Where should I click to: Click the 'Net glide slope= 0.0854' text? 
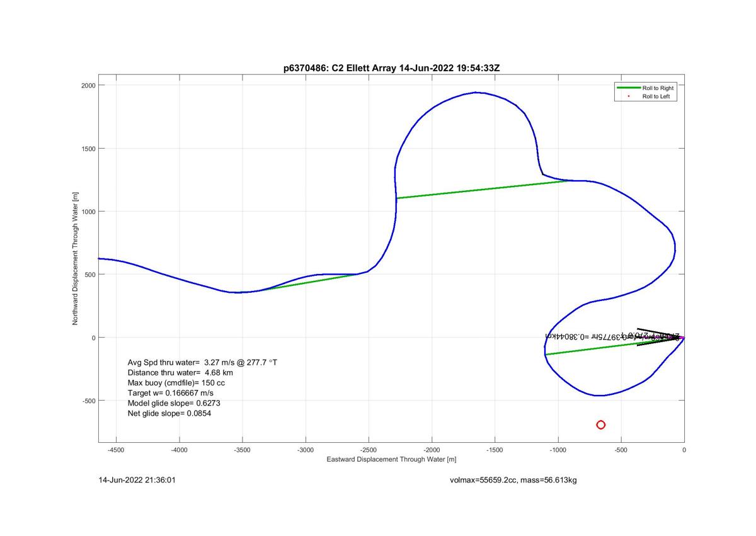(169, 413)
